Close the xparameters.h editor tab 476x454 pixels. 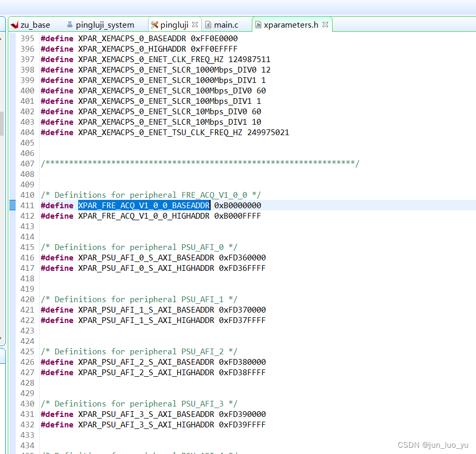(x=325, y=25)
